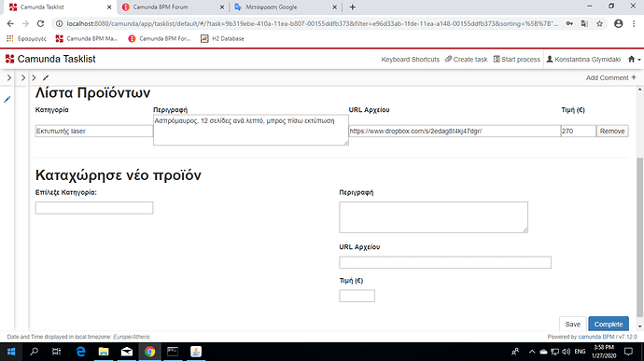Open Εφαρμογές apps bookmark
The width and height of the screenshot is (644, 361).
pyautogui.click(x=26, y=38)
